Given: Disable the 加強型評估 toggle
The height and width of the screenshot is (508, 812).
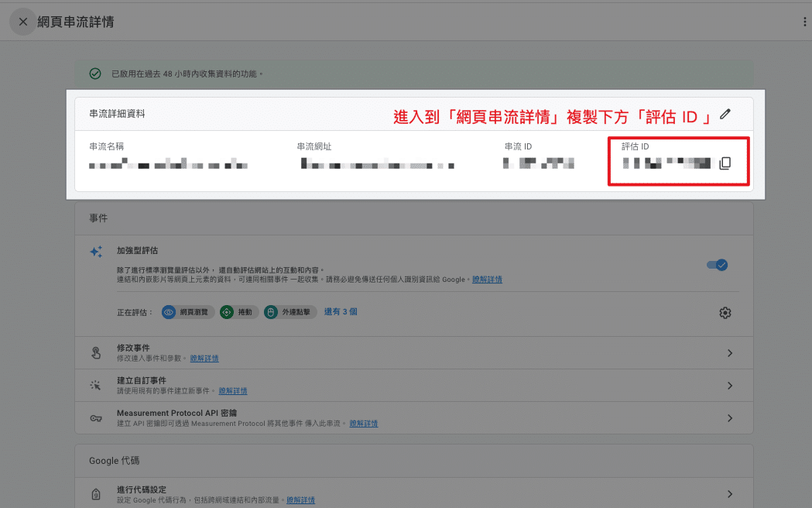Looking at the screenshot, I should tap(718, 264).
